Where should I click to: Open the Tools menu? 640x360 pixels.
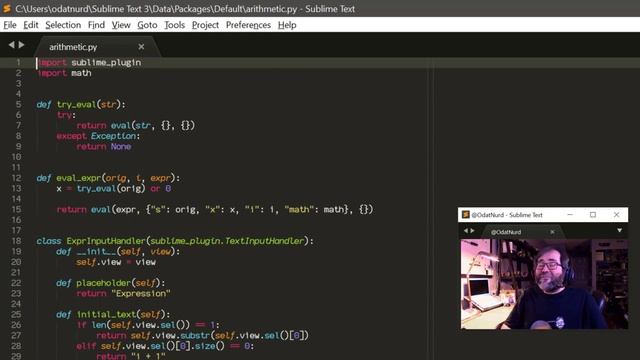coord(174,25)
